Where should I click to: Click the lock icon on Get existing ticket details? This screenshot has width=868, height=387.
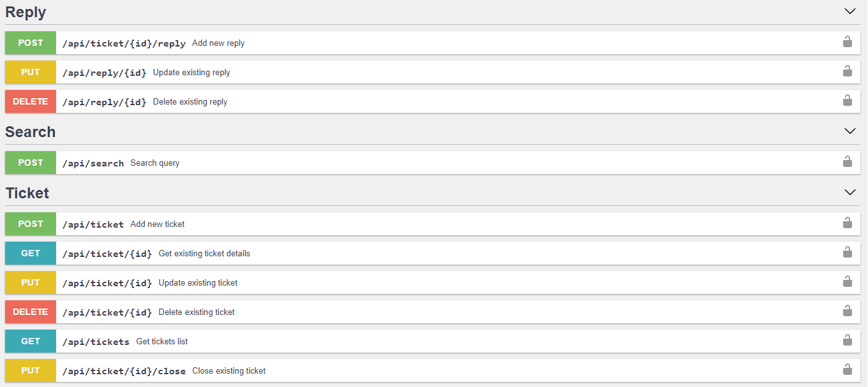click(x=848, y=252)
